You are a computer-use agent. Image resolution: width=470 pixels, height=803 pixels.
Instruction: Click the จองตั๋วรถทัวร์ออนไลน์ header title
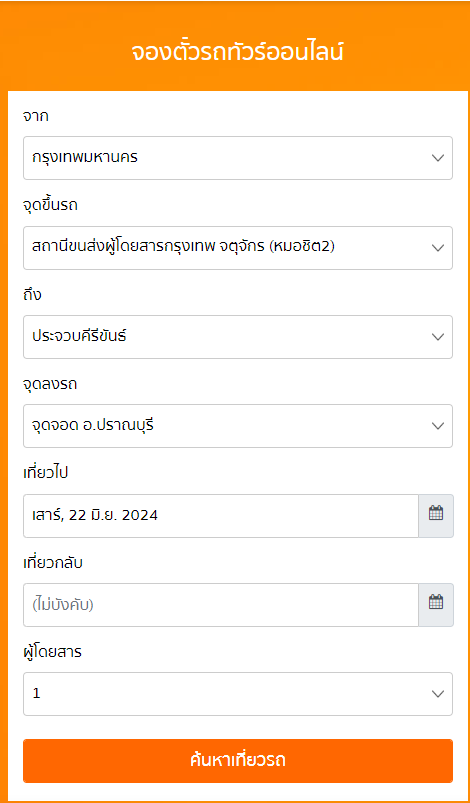pos(238,52)
